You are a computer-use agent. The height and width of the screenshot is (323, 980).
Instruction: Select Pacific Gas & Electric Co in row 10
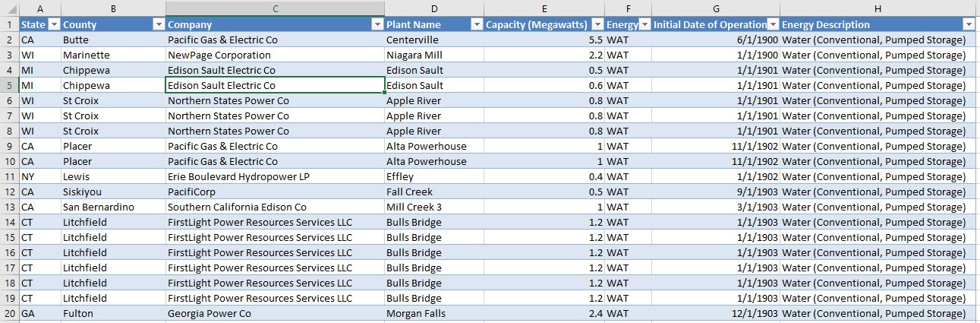click(276, 161)
